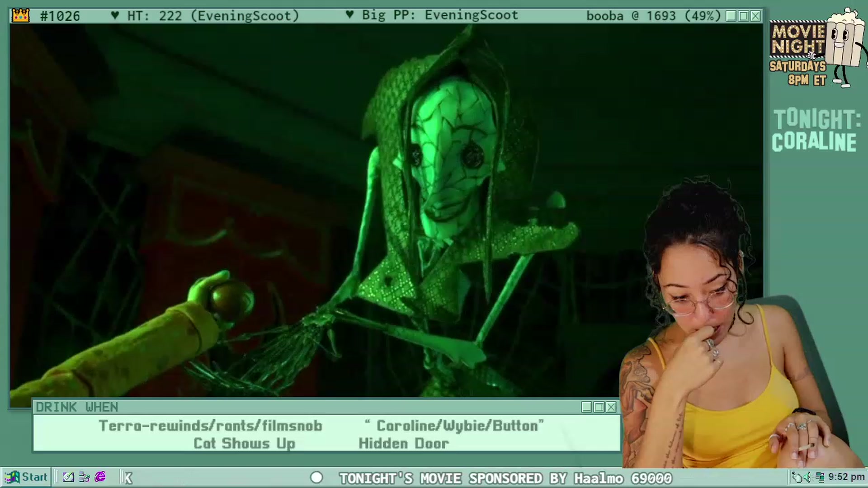868x488 pixels.
Task: Click the '#1026' title bar text
Action: 60,16
